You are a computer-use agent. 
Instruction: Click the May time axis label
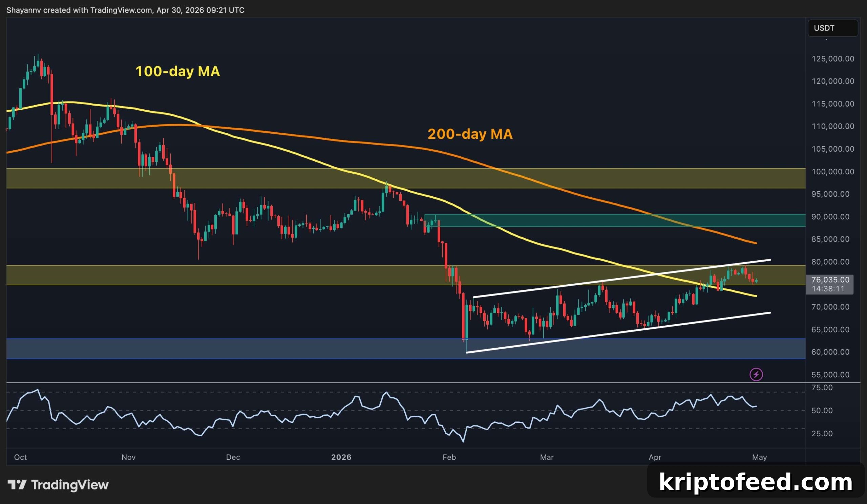point(759,457)
